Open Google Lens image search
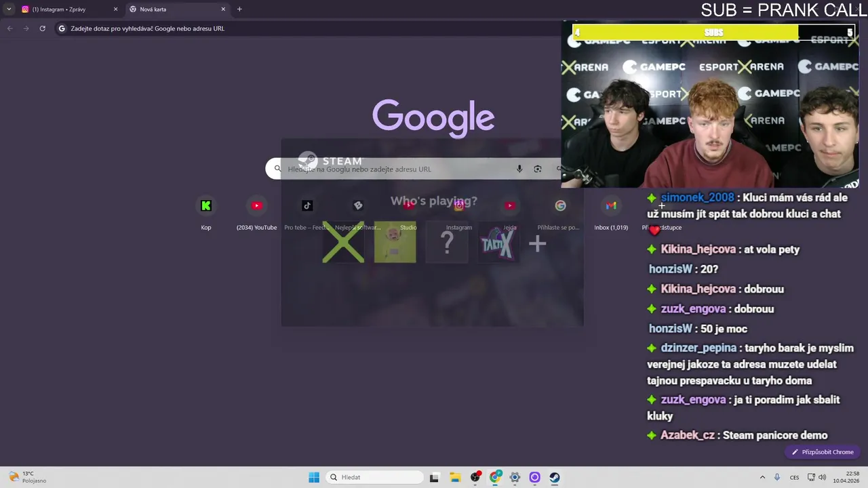This screenshot has width=868, height=488. [538, 169]
